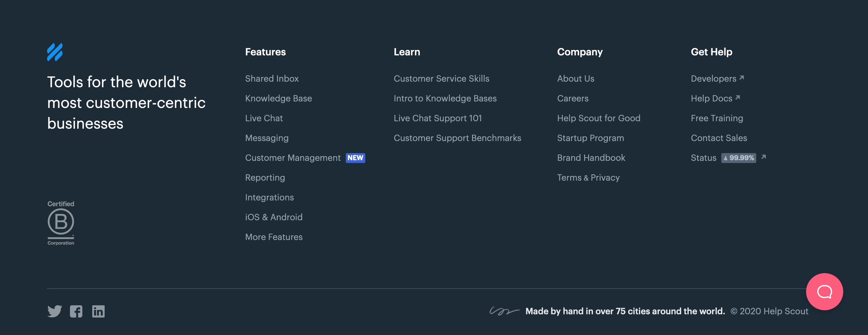Open the pink chat beacon button
The height and width of the screenshot is (335, 868).
tap(824, 292)
